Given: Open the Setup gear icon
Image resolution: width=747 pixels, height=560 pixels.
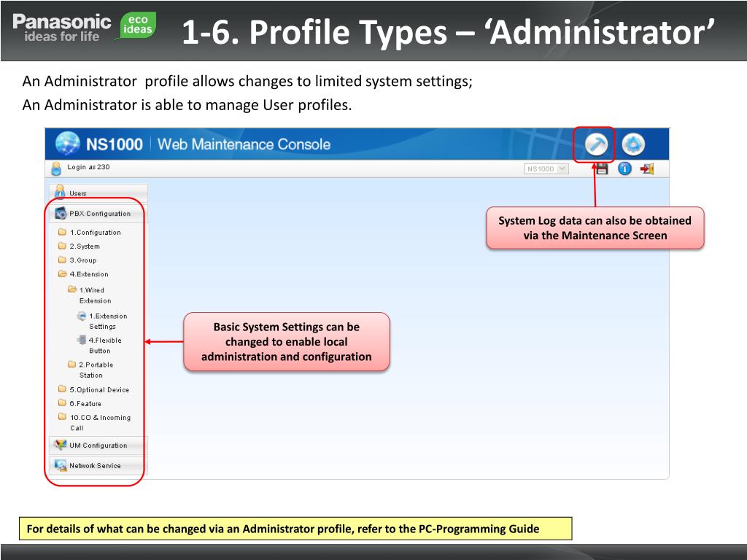Looking at the screenshot, I should [x=633, y=144].
